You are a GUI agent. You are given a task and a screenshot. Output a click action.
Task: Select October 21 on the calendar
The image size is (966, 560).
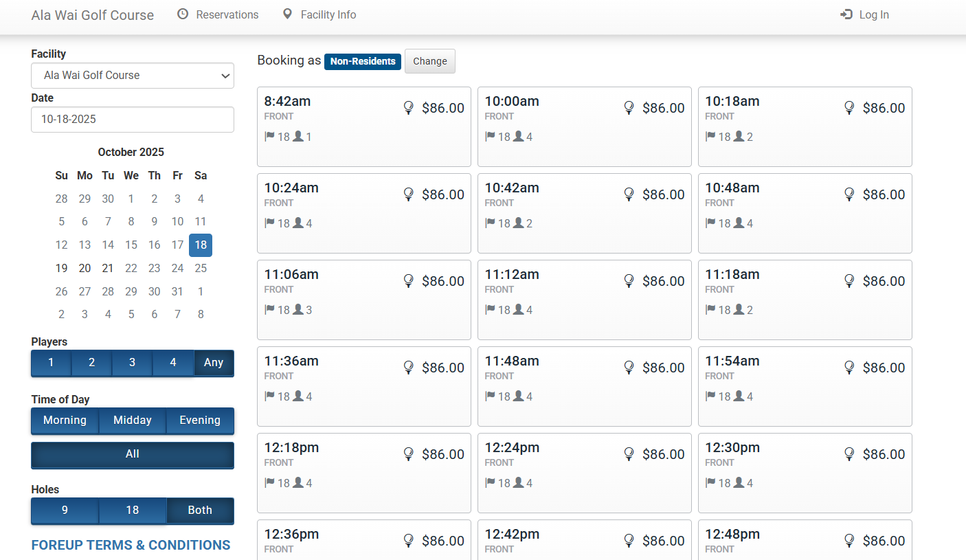pyautogui.click(x=108, y=268)
